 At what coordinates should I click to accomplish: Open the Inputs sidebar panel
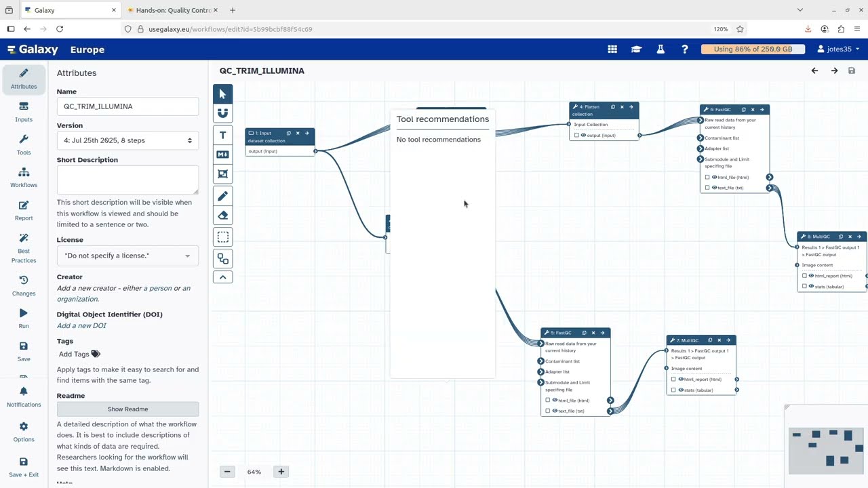click(24, 112)
